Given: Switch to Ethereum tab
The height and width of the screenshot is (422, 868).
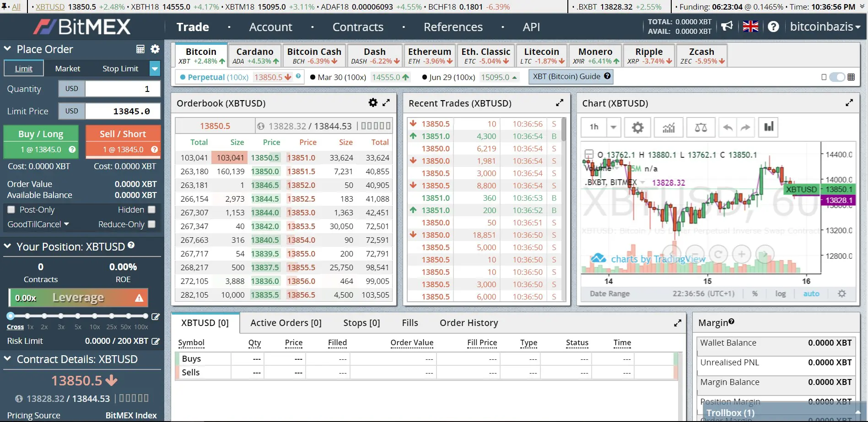Looking at the screenshot, I should tap(430, 55).
